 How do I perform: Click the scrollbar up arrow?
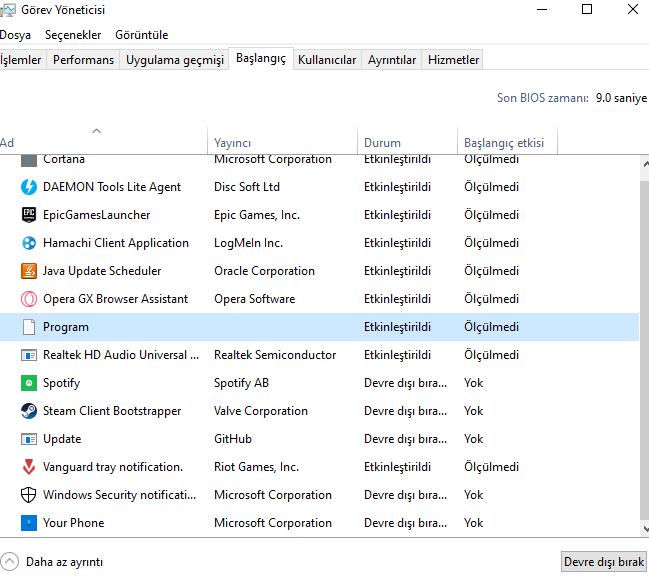point(645,164)
